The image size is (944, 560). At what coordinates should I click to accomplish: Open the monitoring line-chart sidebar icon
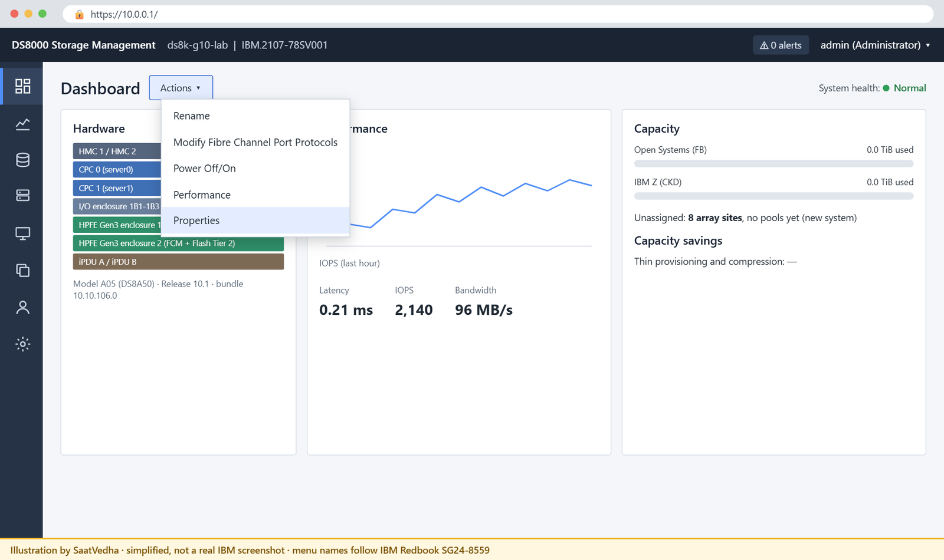pyautogui.click(x=22, y=124)
